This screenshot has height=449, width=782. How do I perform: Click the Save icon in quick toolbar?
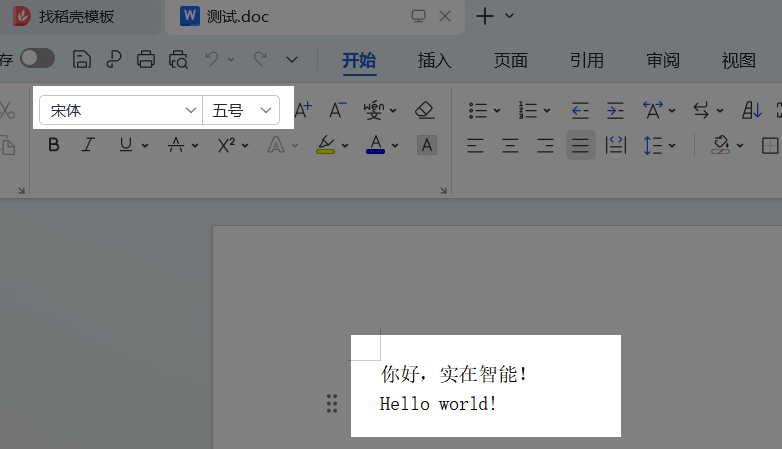click(83, 59)
